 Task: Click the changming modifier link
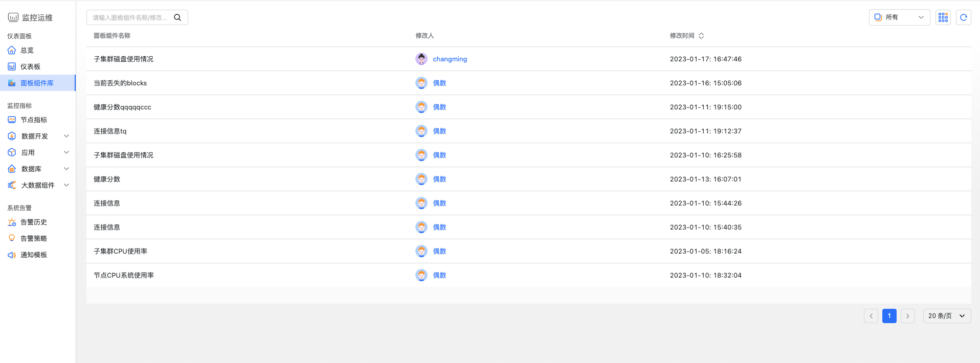(450, 59)
